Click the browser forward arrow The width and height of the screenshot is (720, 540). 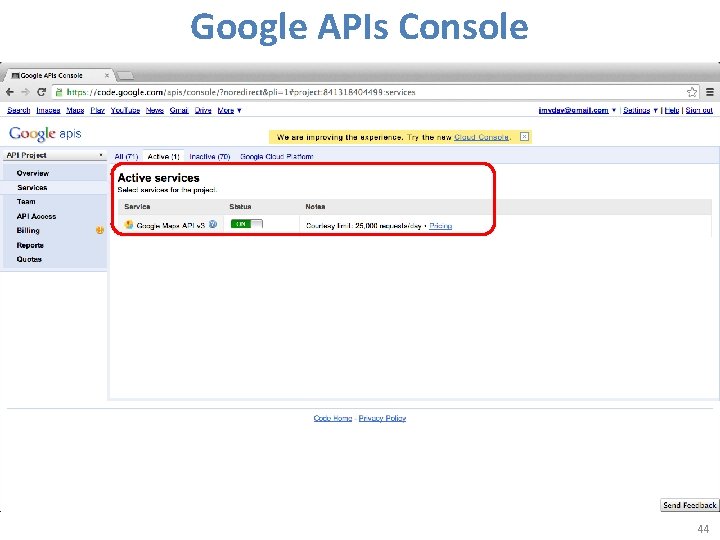click(x=25, y=92)
